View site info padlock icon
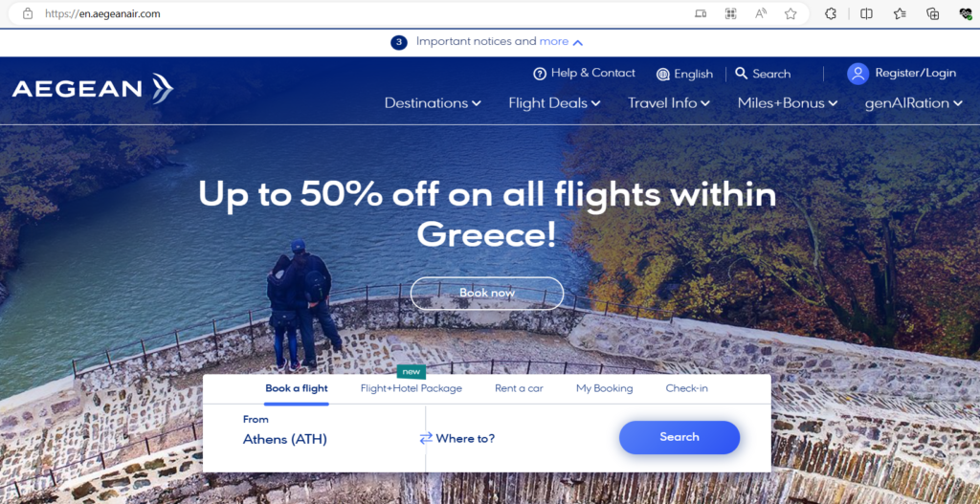 [28, 13]
